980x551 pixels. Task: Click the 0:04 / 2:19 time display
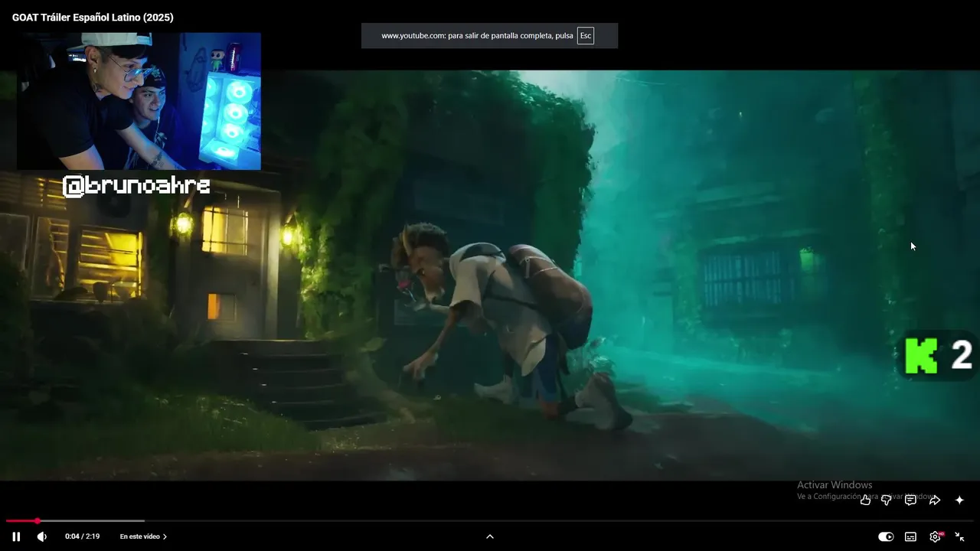coord(82,536)
